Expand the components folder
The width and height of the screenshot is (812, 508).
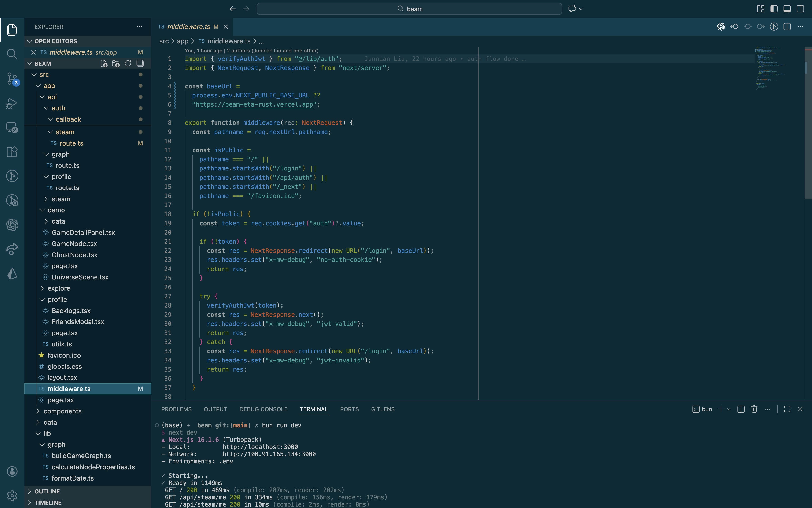(63, 411)
